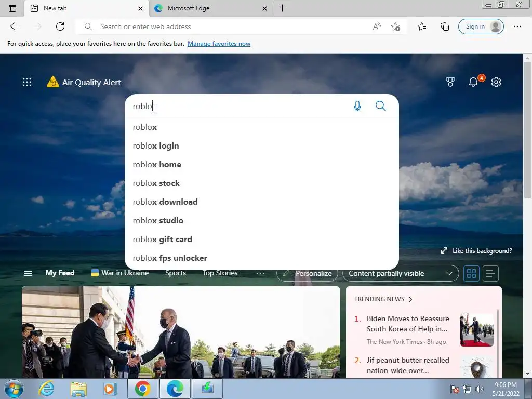532x399 pixels.
Task: Choose the 'roblox home' suggestion
Action: pos(262,165)
